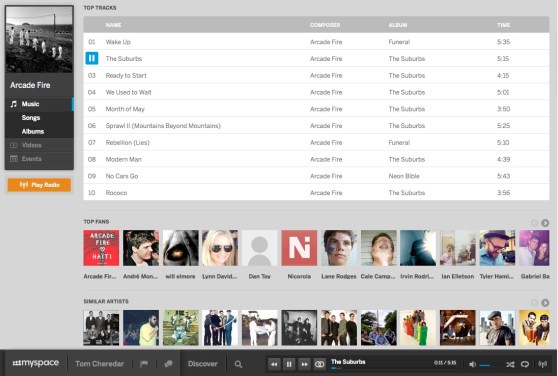
Task: Show previous Top Fans page arrow
Action: pos(534,223)
